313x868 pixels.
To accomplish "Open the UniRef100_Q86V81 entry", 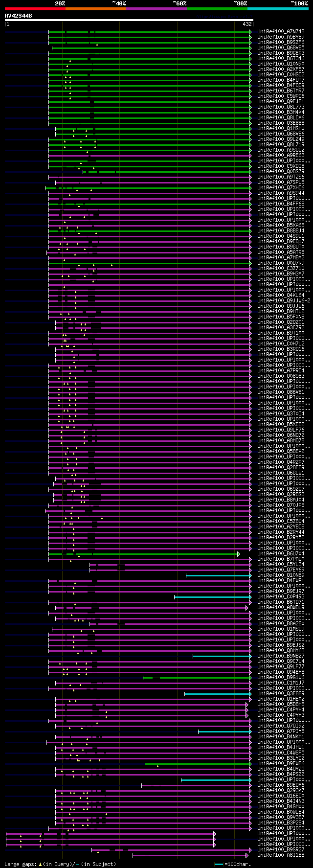I will (x=281, y=392).
